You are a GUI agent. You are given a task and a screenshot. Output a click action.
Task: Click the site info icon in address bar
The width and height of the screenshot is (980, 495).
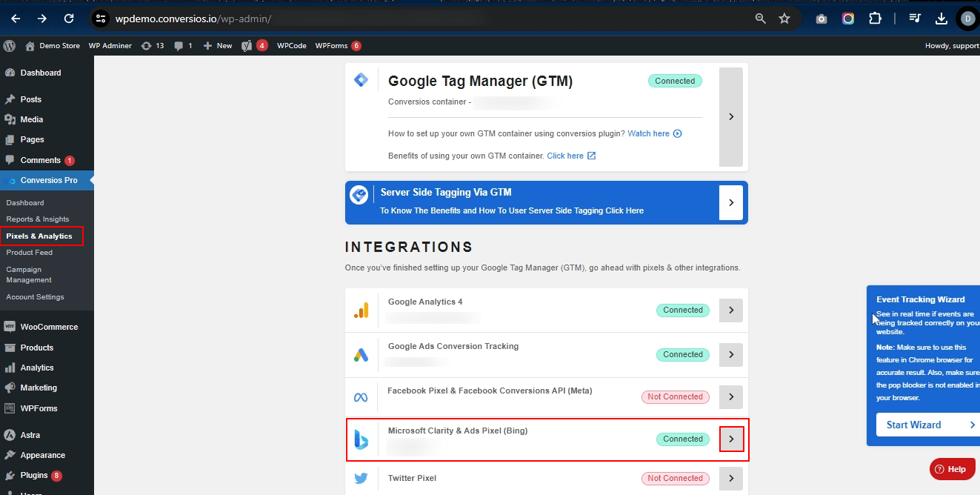[x=102, y=19]
